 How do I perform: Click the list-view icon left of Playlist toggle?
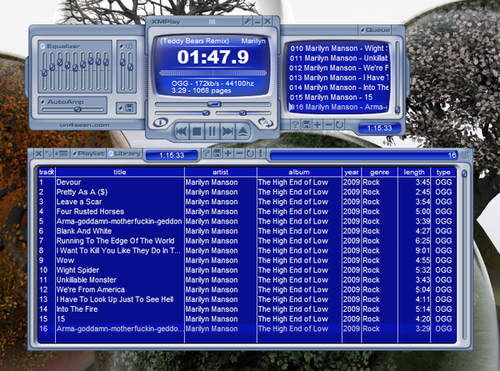(62, 154)
